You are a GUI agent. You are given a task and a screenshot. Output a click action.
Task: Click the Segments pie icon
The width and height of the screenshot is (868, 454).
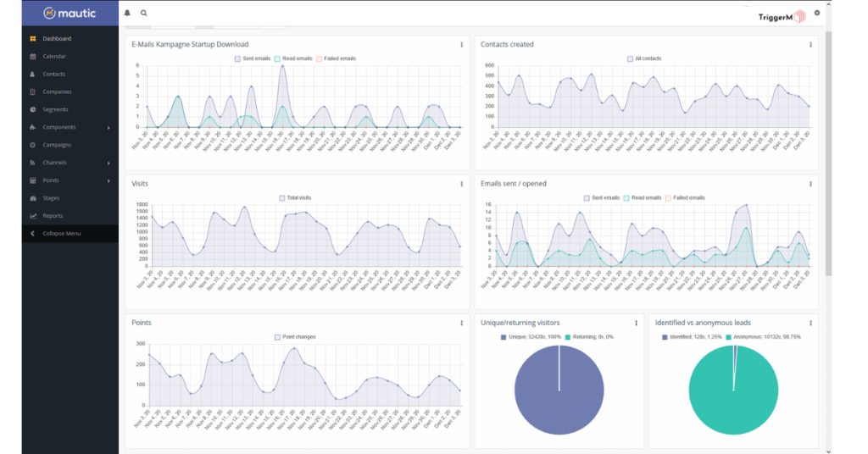point(32,109)
